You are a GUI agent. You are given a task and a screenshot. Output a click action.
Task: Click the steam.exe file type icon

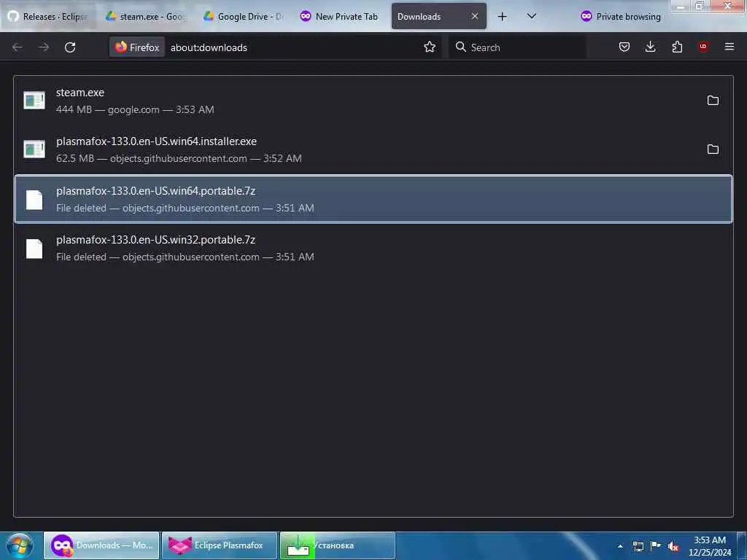34,101
